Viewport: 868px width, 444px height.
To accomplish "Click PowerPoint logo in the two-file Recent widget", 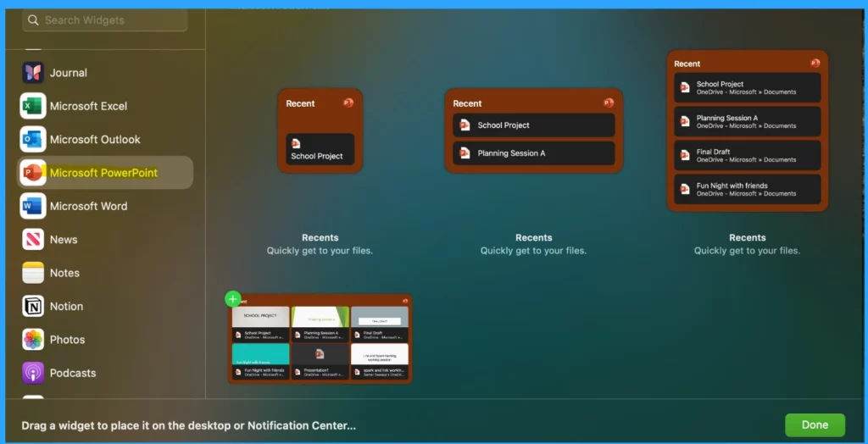I will (x=609, y=103).
